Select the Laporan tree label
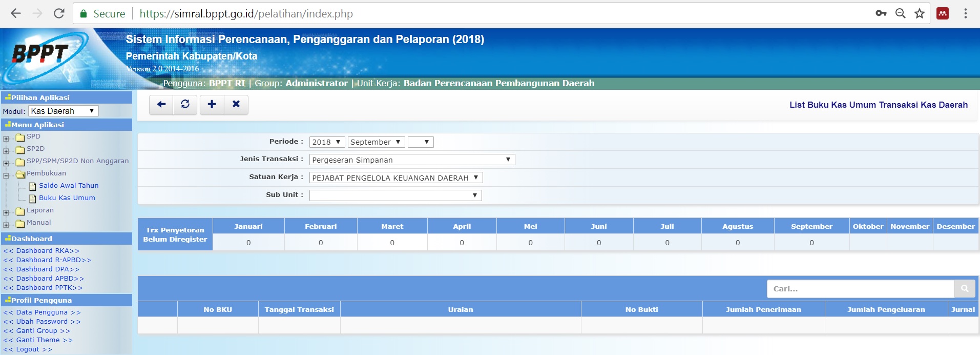Screen dimensions: 980x355 click(x=40, y=210)
